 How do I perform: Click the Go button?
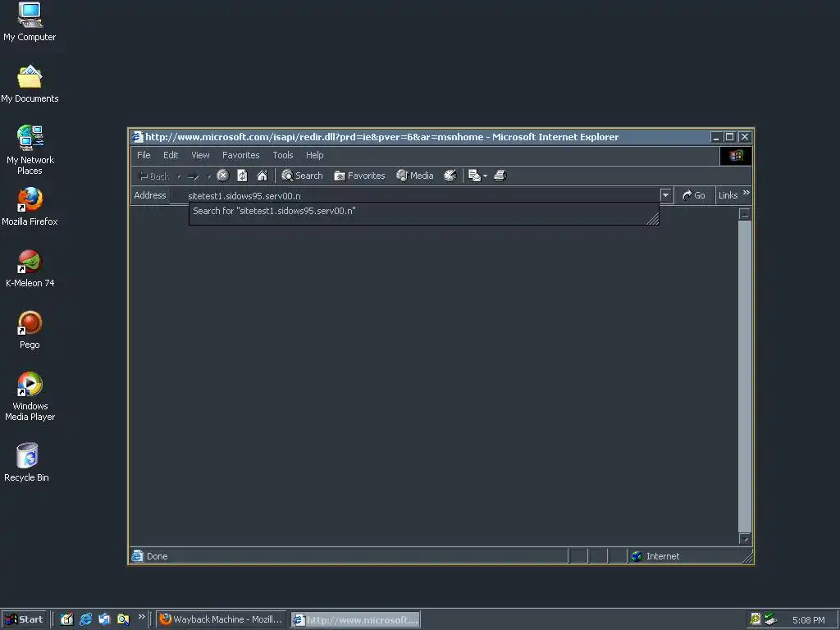[694, 195]
